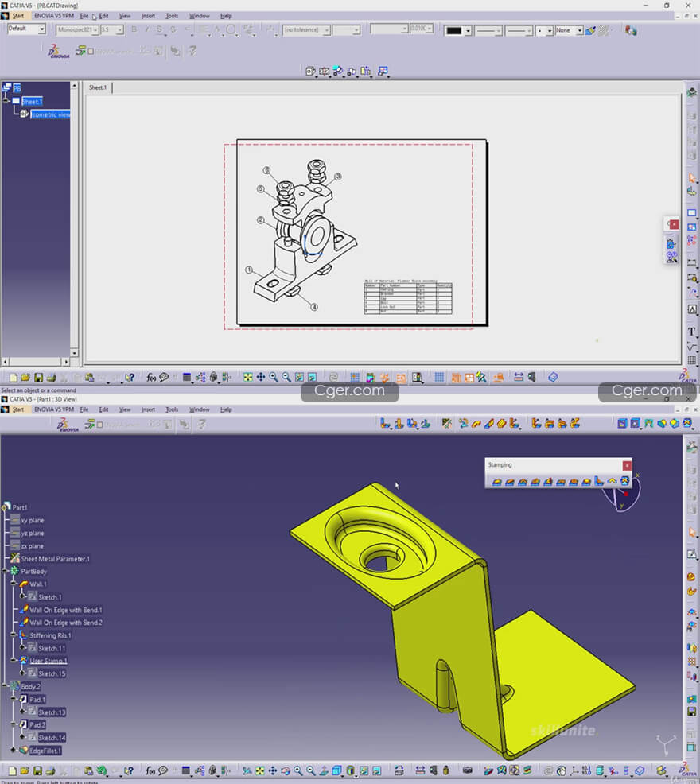Click compass in Part1 3D view
The image size is (700, 784).
[621, 493]
